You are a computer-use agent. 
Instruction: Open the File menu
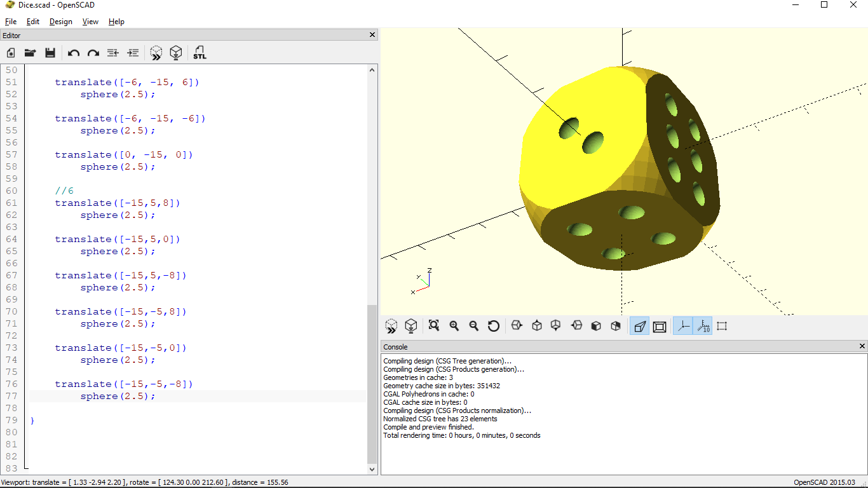pyautogui.click(x=11, y=22)
